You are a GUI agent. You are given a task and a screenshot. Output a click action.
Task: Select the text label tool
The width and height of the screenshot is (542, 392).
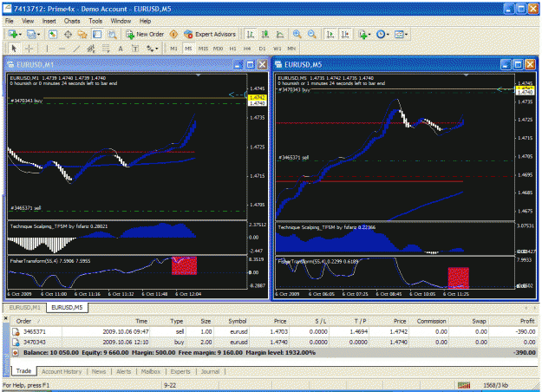tap(135, 49)
